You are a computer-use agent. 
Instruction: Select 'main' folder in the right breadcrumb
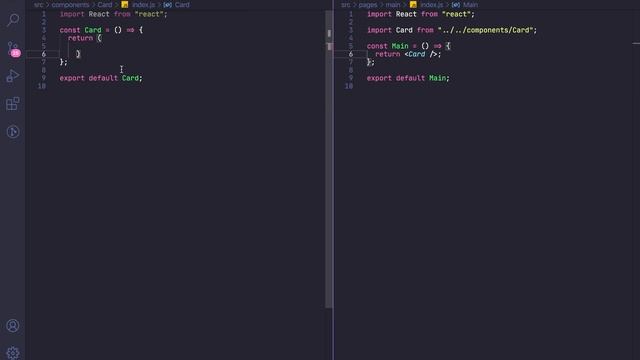click(x=393, y=4)
